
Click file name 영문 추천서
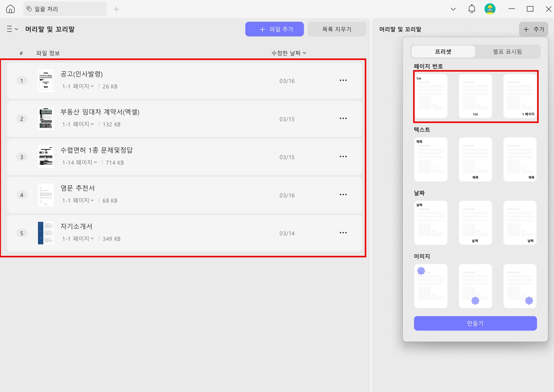(x=77, y=188)
